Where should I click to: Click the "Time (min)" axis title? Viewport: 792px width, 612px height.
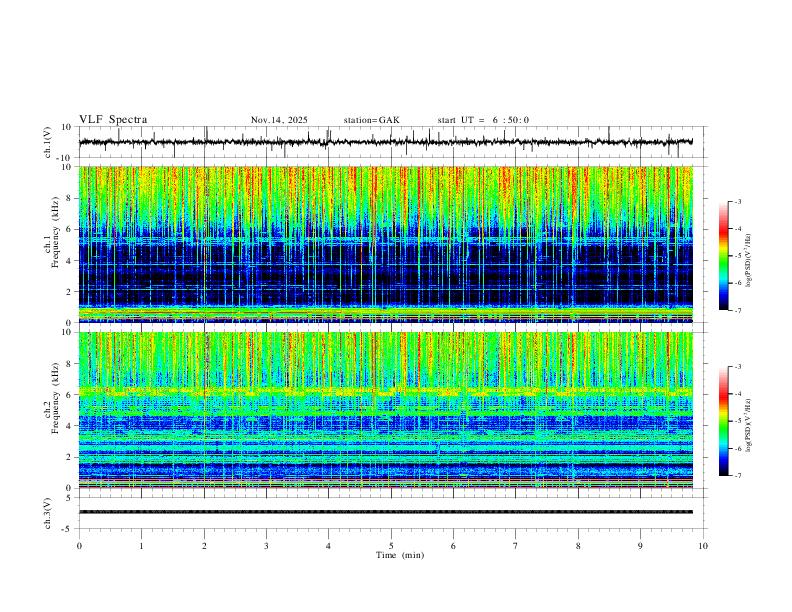[400, 555]
